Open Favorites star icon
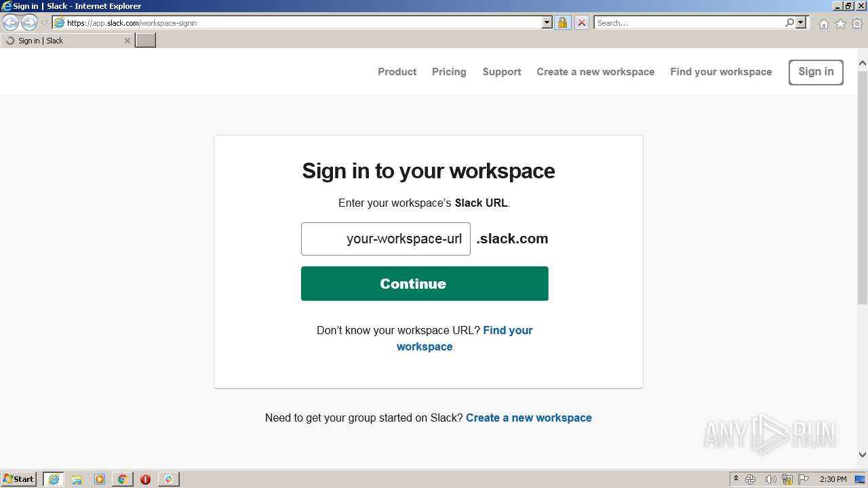 pos(840,24)
